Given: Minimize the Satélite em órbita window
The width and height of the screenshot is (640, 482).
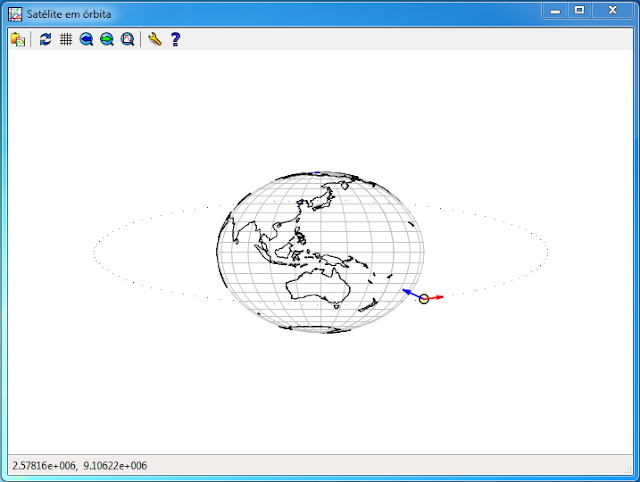Looking at the screenshot, I should pyautogui.click(x=555, y=11).
